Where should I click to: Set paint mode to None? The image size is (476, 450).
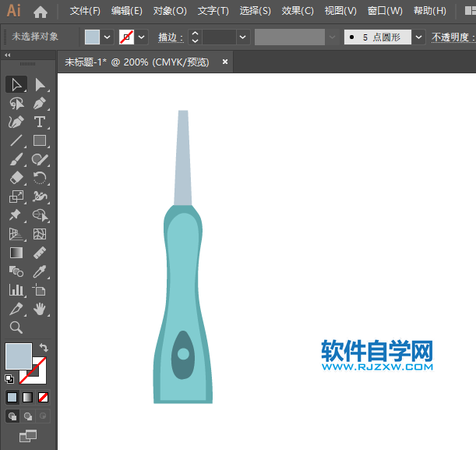(x=43, y=397)
